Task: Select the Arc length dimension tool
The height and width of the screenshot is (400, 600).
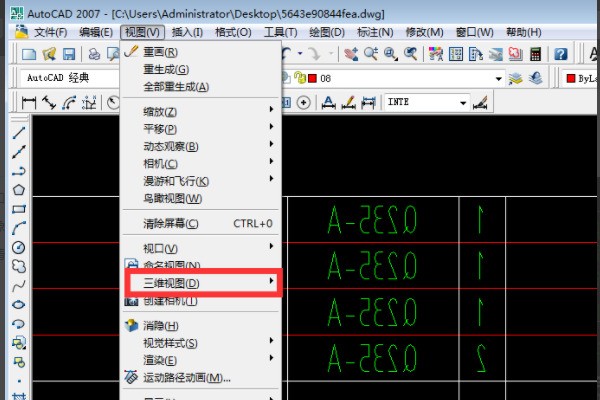Action: pos(69,103)
